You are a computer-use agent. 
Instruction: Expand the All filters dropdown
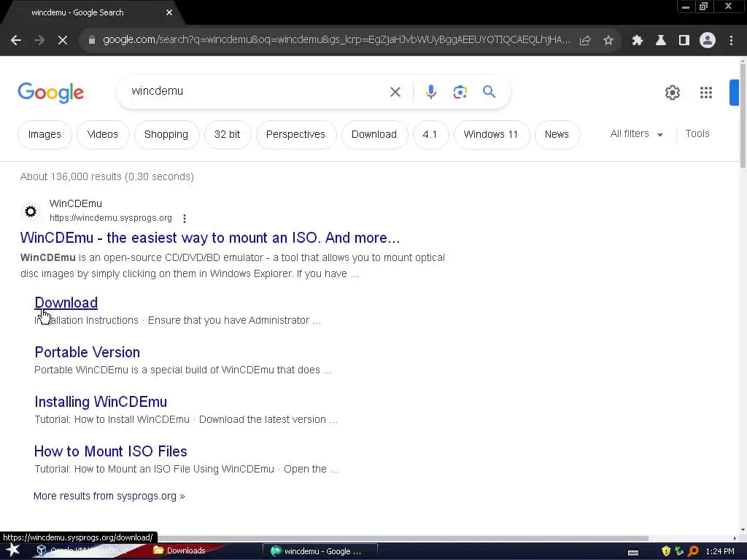coord(636,134)
